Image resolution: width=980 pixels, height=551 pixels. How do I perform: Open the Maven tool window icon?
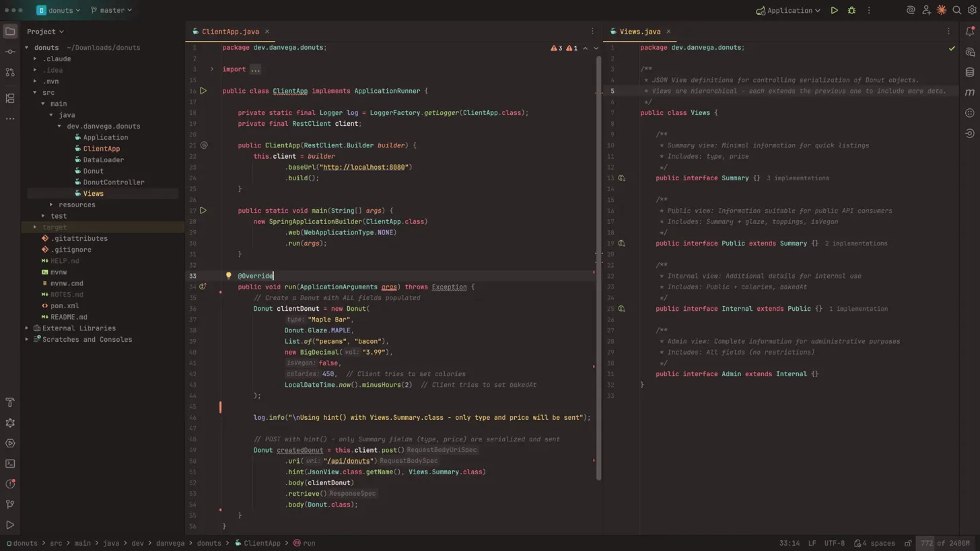point(970,92)
